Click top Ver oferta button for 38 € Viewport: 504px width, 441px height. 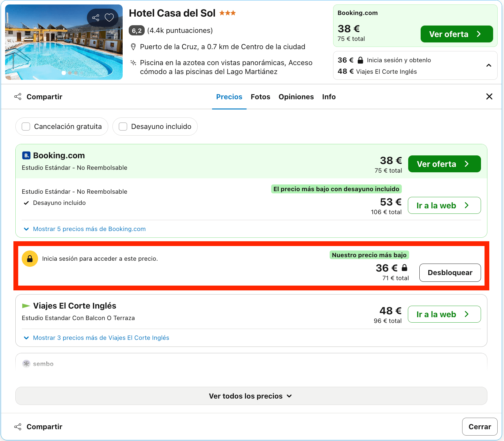tap(457, 34)
